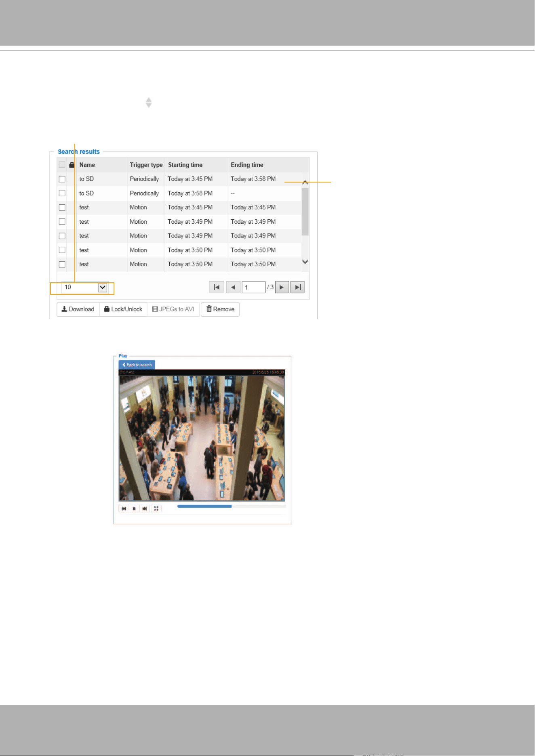Click the scroll down arrow of results list
Image resolution: width=535 pixels, height=756 pixels.
(305, 262)
